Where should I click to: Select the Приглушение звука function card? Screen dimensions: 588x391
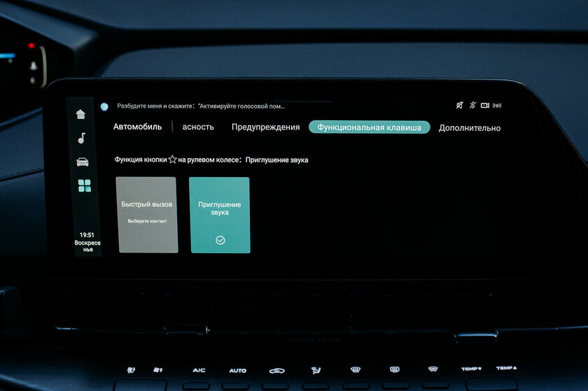[220, 215]
